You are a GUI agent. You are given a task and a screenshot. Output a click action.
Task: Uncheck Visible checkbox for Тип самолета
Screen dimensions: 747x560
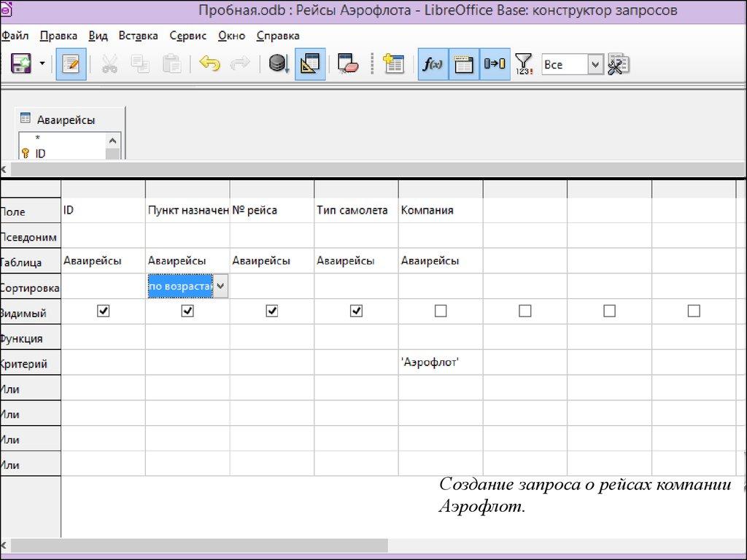356,311
